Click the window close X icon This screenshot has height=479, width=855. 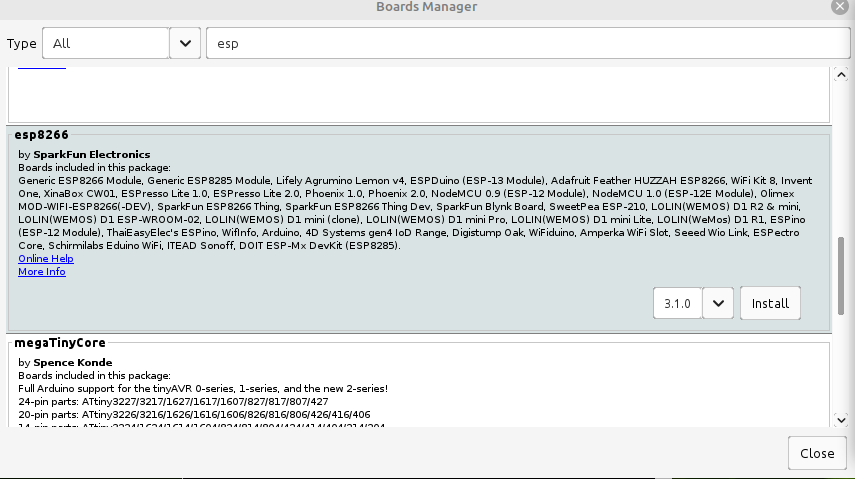[840, 7]
